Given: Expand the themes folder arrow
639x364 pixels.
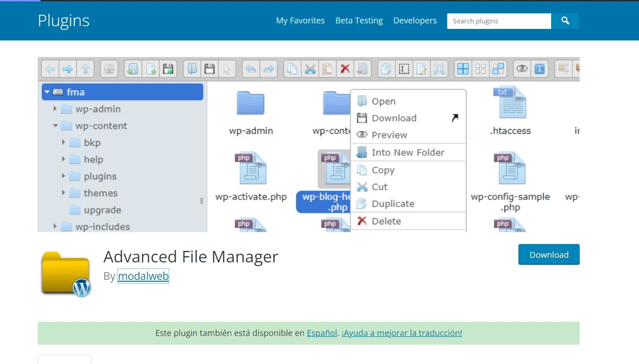Looking at the screenshot, I should [63, 193].
